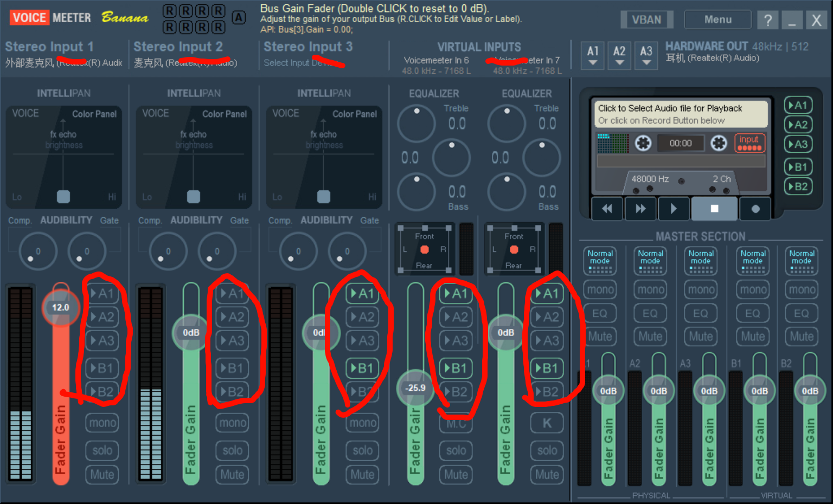
Task: Mute Stereo Input 2 strip
Action: point(232,475)
